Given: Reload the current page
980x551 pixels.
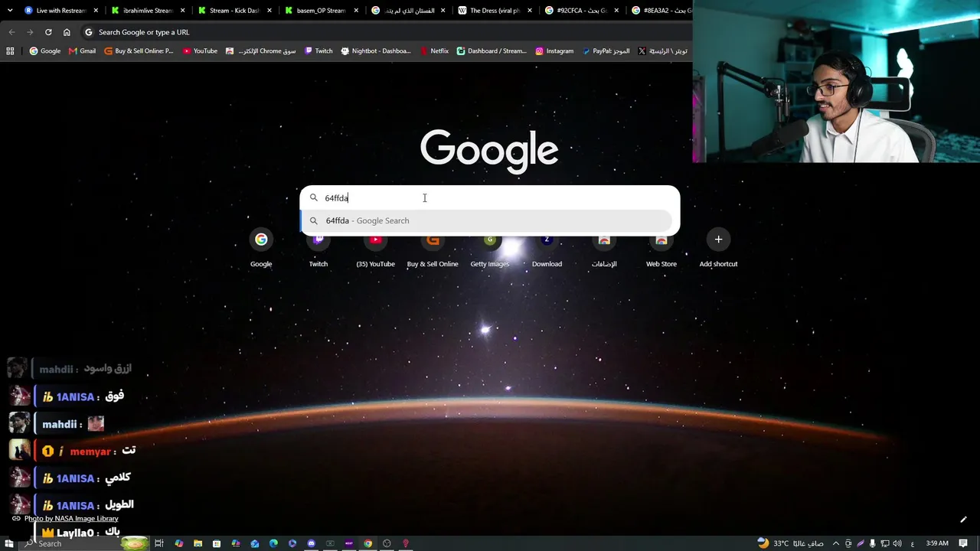Looking at the screenshot, I should click(x=48, y=32).
